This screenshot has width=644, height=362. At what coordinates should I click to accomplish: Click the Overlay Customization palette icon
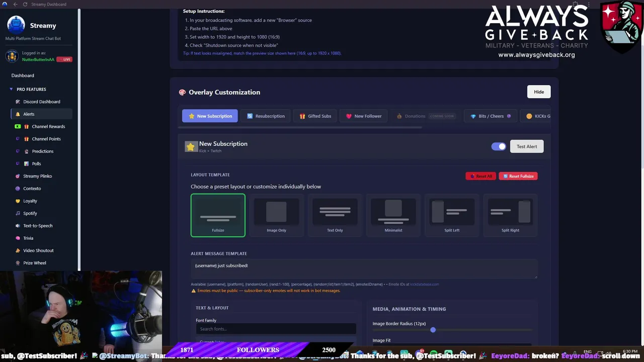(182, 92)
